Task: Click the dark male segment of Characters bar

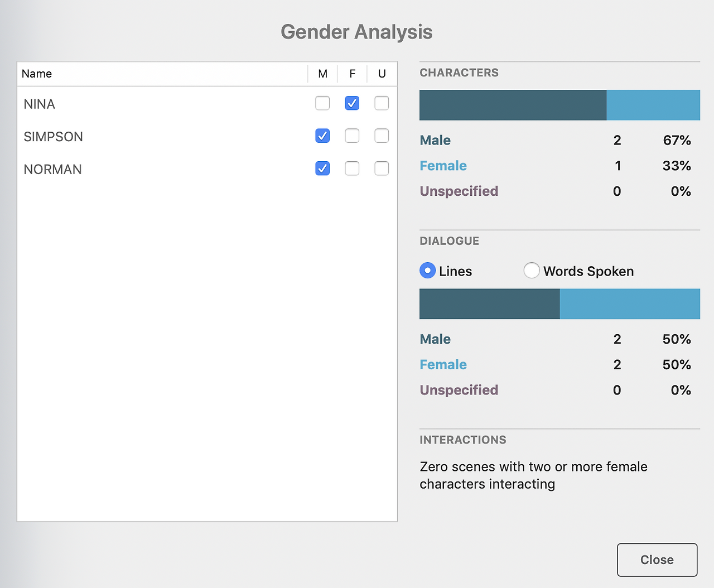Action: (513, 105)
